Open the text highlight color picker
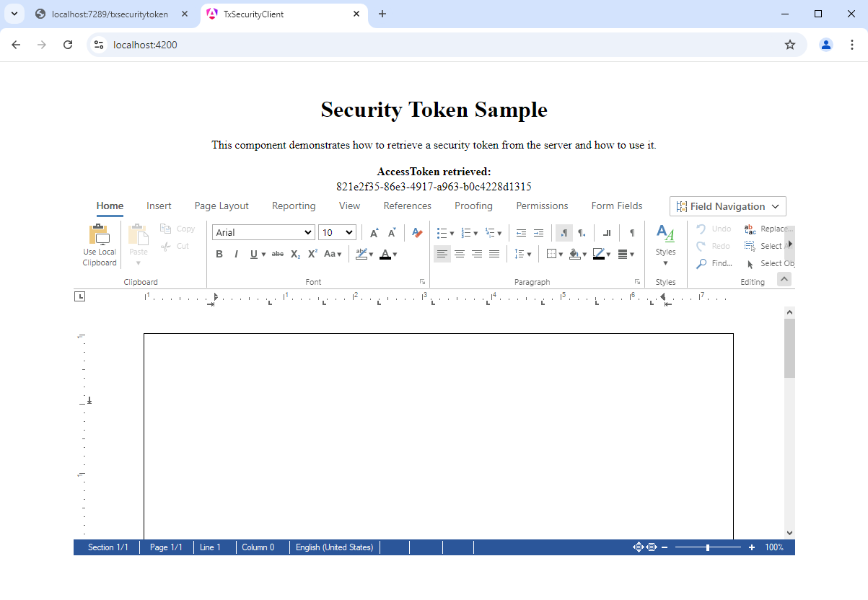Screen dimensions: 868x600 click(364, 254)
